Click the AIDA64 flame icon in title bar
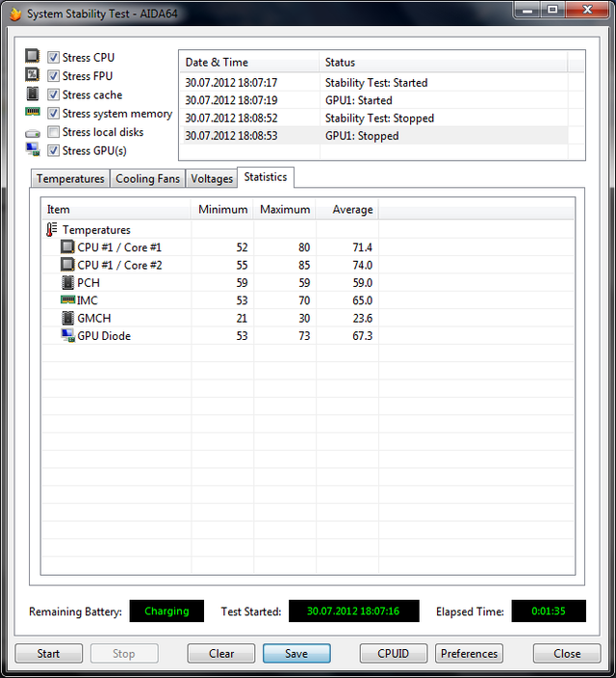This screenshot has height=678, width=616. tap(14, 13)
